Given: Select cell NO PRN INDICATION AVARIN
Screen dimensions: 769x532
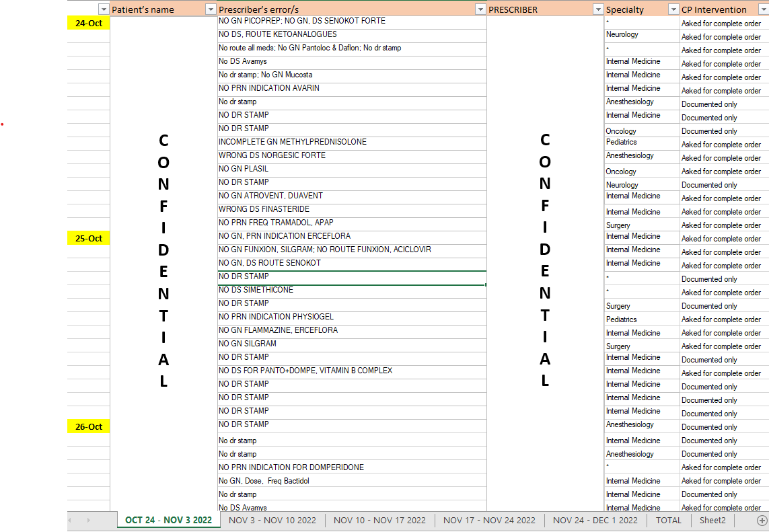Looking at the screenshot, I should point(352,89).
